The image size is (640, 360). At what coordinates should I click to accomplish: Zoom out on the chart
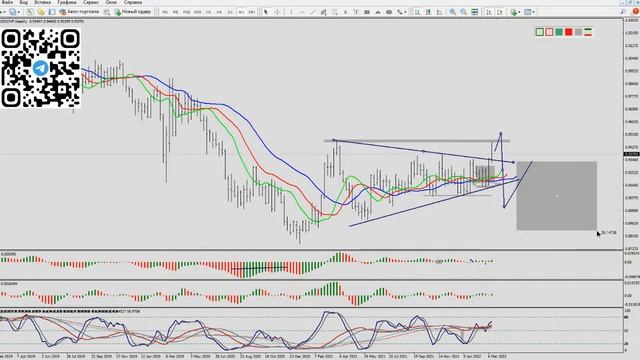464,12
